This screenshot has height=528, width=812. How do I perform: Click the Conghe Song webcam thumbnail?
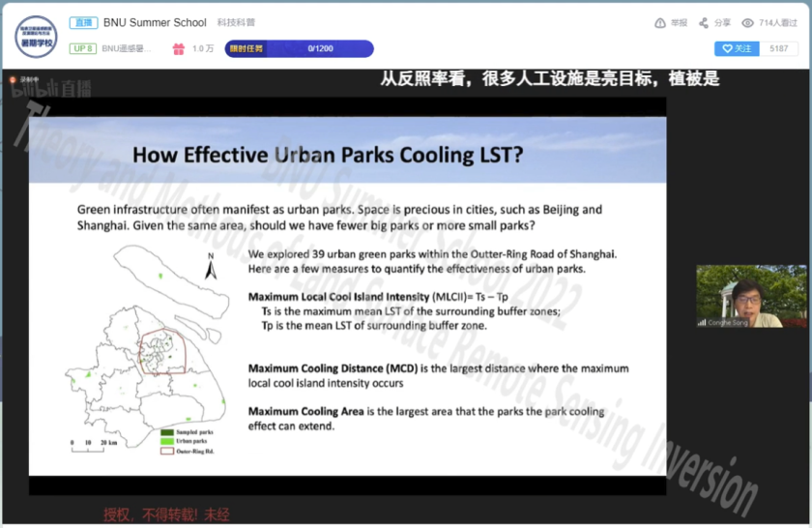[x=739, y=296]
